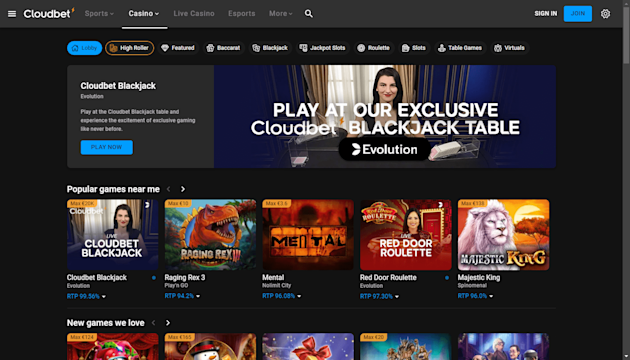
Task: Open the Majestic King game thumbnail
Action: (x=503, y=235)
